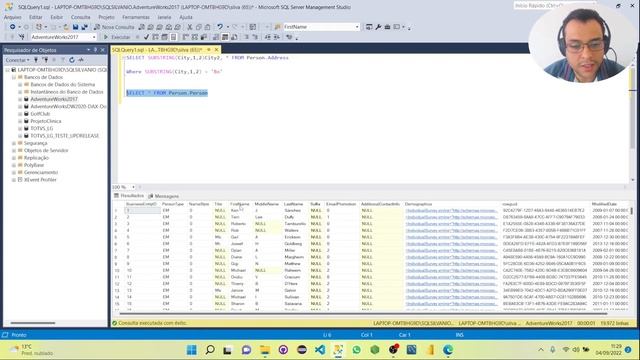Open the Arquivo menu
The height and width of the screenshot is (360, 640).
point(13,17)
